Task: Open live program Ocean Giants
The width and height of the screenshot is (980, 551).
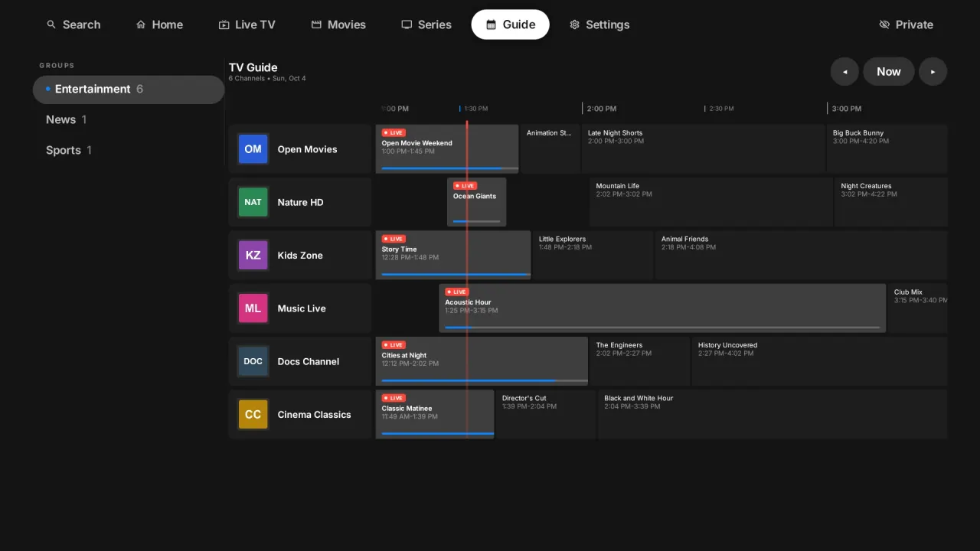Action: pos(476,202)
